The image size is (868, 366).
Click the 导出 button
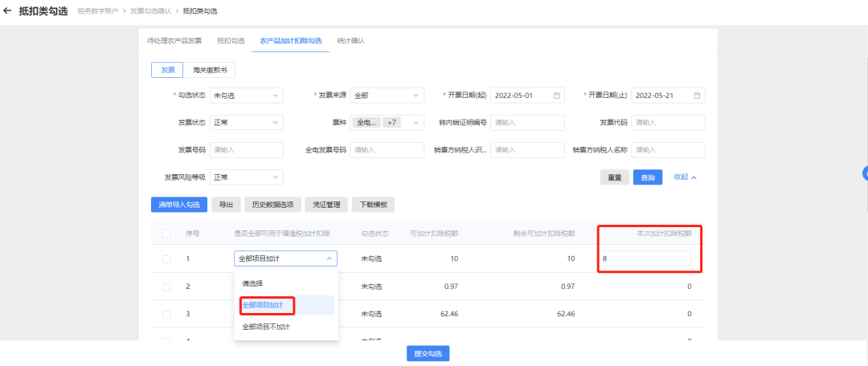(226, 205)
